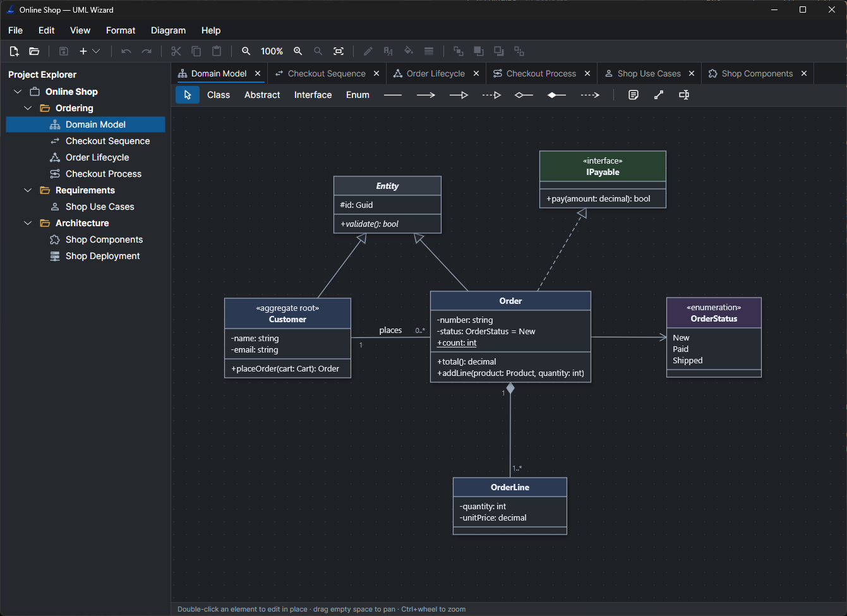Switch to the Checkout Sequence tab

click(x=326, y=74)
